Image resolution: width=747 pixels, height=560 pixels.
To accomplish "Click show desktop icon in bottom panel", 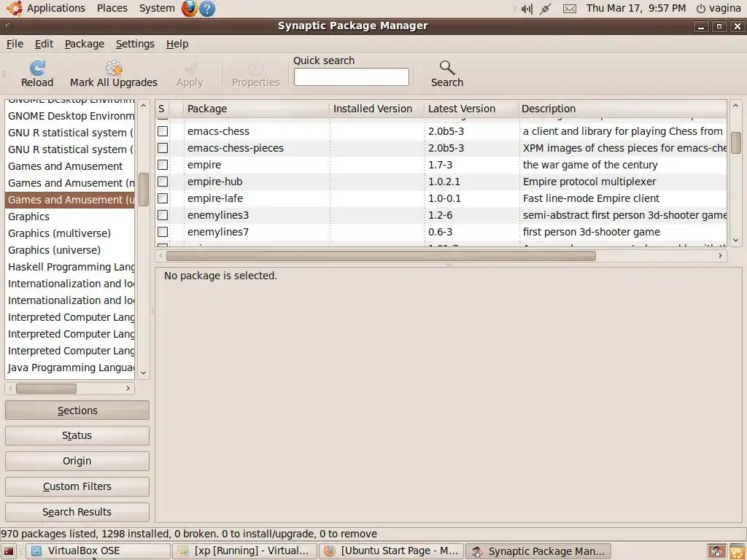I will pyautogui.click(x=9, y=551).
